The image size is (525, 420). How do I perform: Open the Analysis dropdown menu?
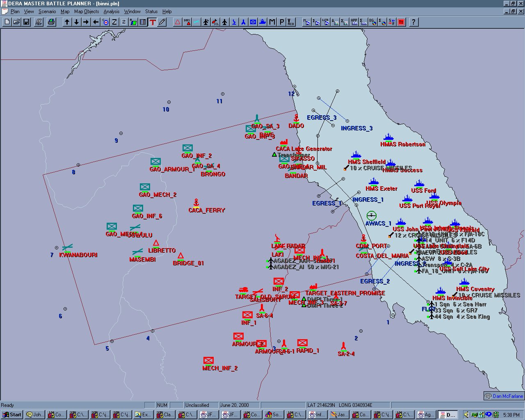[111, 11]
